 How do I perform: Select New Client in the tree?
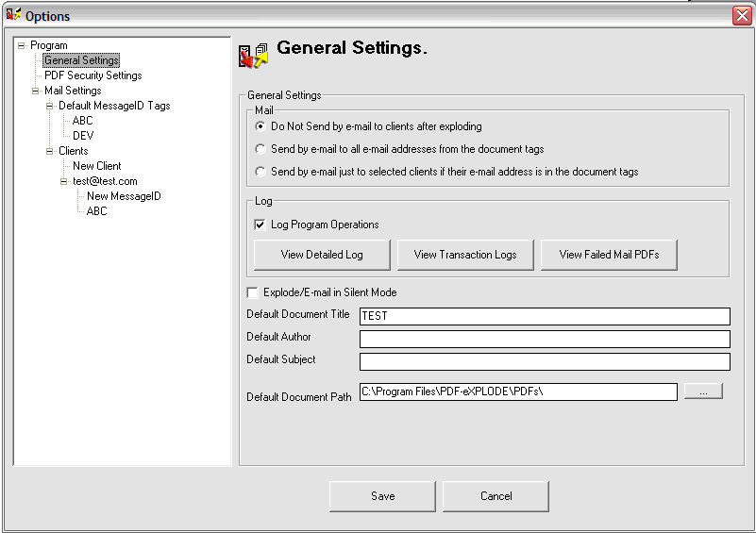(96, 166)
